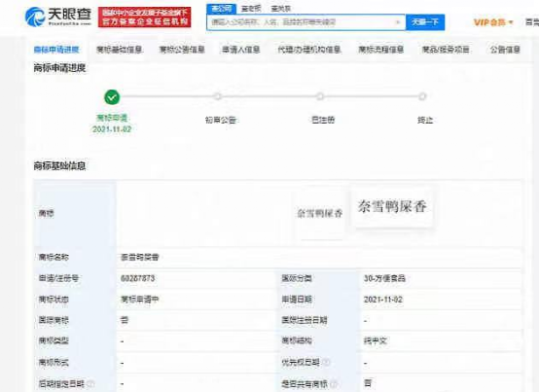Open the 代理/办理机构信息 tab
Screen dimensions: 539x392
click(x=309, y=50)
